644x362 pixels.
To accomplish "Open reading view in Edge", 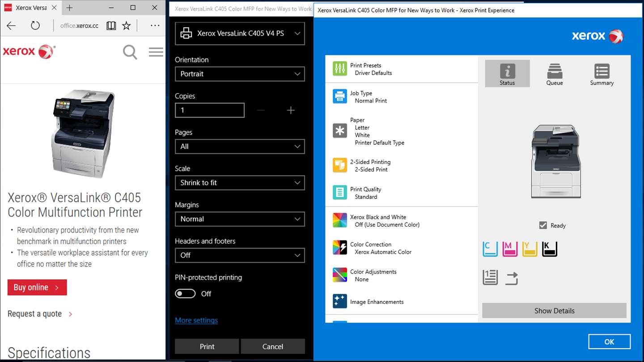I will click(111, 25).
